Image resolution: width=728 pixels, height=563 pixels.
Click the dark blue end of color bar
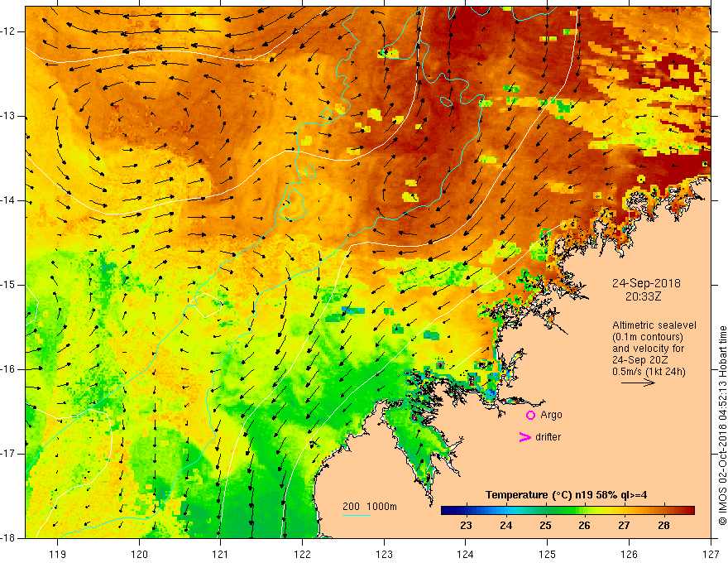(446, 511)
